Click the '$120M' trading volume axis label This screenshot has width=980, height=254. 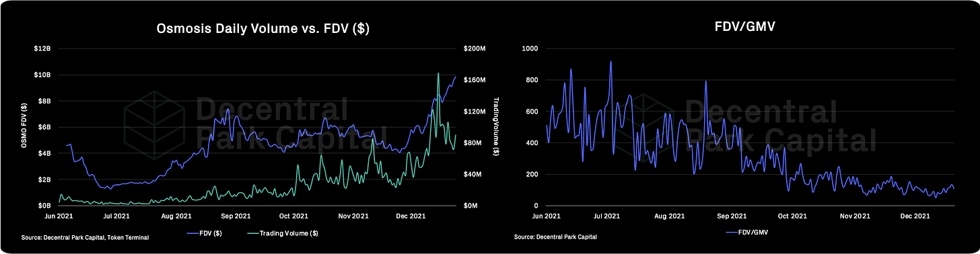tap(475, 112)
